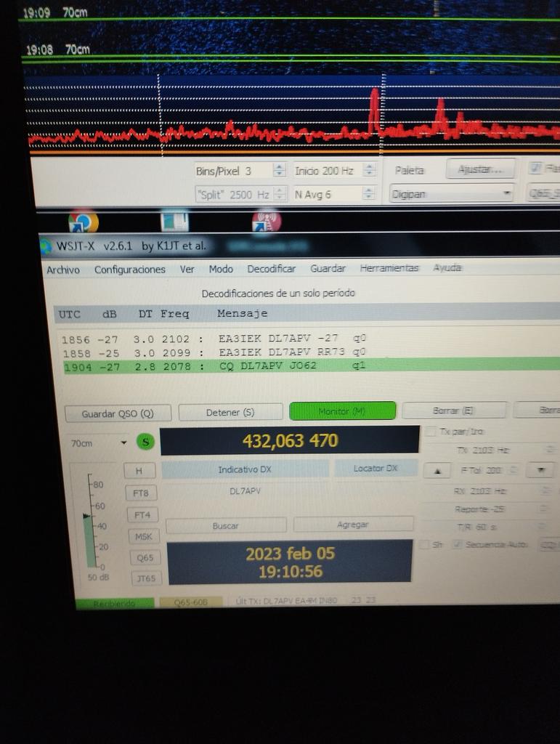560x744 pixels.
Task: Select the CQ DL7APV JO62 decode line
Action: coord(312,366)
